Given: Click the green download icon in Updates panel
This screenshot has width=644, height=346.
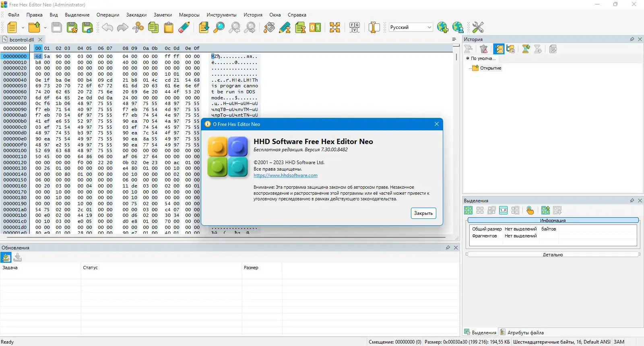Looking at the screenshot, I should coord(6,257).
